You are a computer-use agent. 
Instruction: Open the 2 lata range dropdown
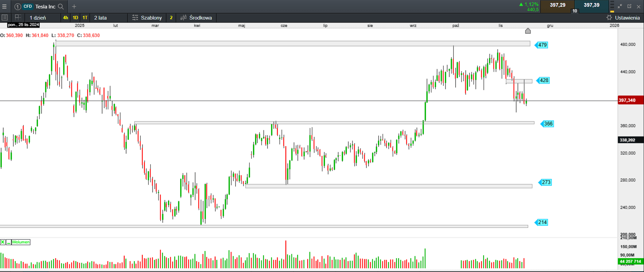tap(100, 18)
